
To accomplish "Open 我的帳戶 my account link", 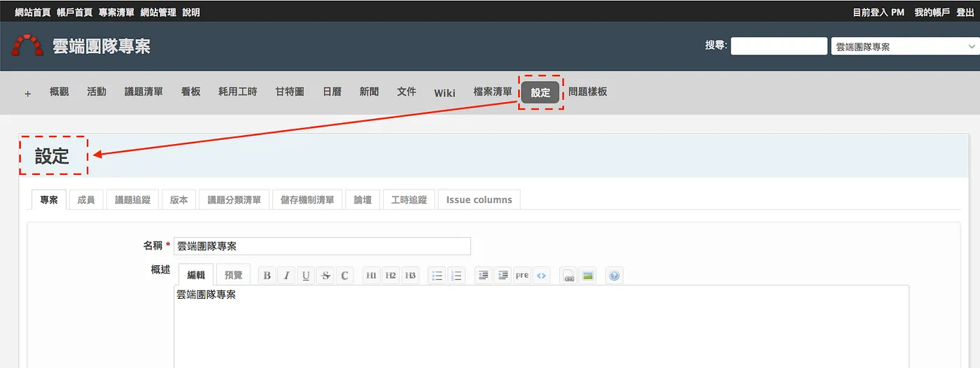I will 932,13.
